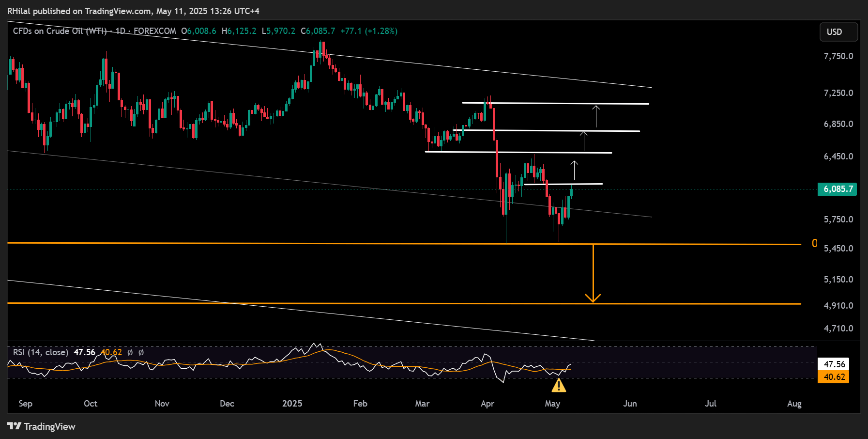Select the current price label 6,085.7
The image size is (868, 439).
[838, 189]
